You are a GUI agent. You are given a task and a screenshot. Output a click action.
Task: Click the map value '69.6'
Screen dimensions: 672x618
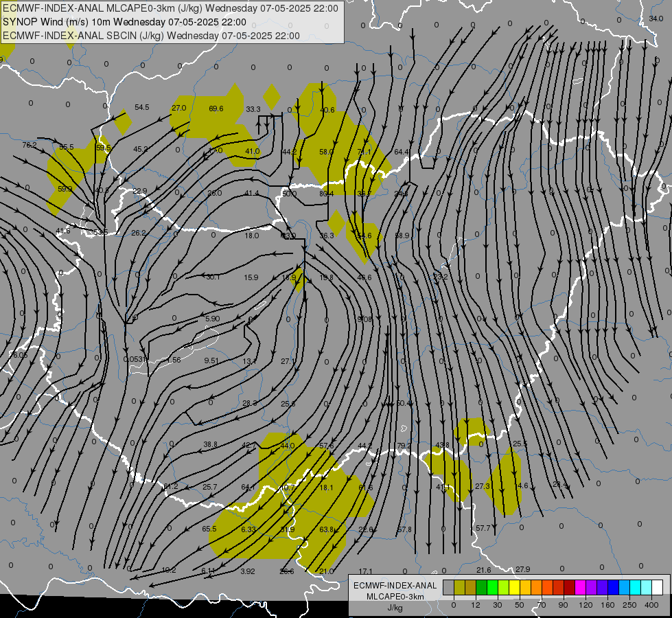coord(216,108)
